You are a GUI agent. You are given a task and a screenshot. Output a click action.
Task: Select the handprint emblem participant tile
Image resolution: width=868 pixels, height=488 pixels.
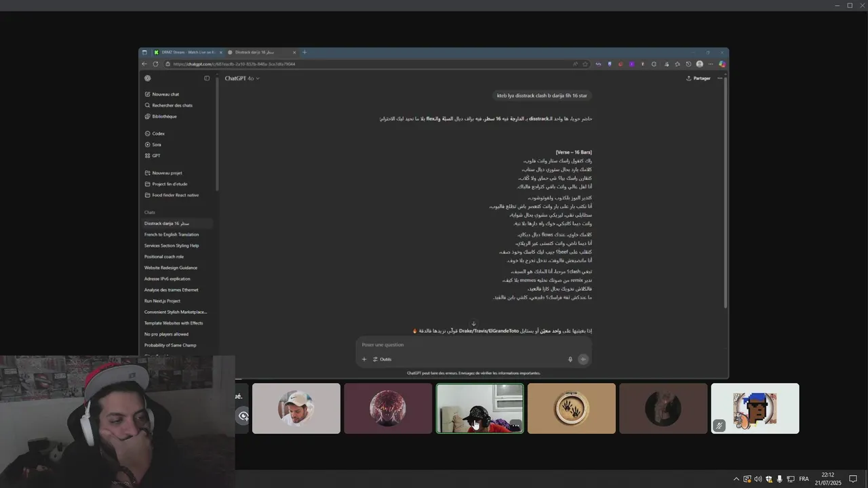pyautogui.click(x=572, y=409)
